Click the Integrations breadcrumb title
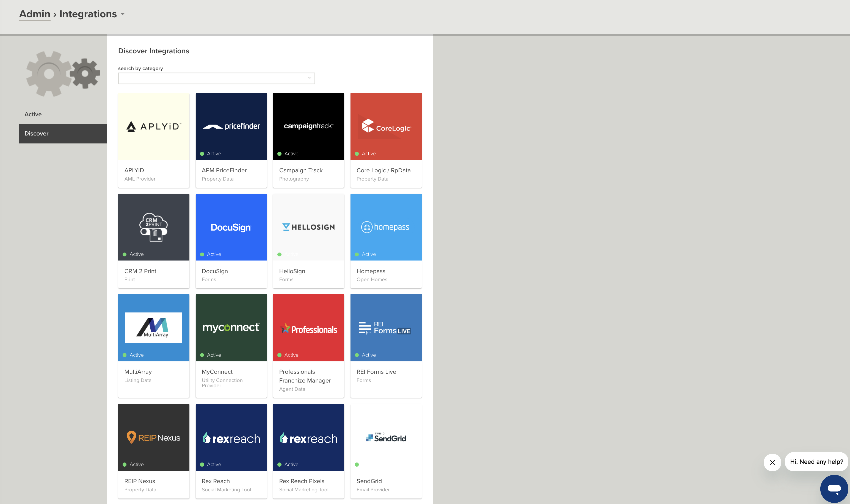This screenshot has width=850, height=504. coord(88,14)
